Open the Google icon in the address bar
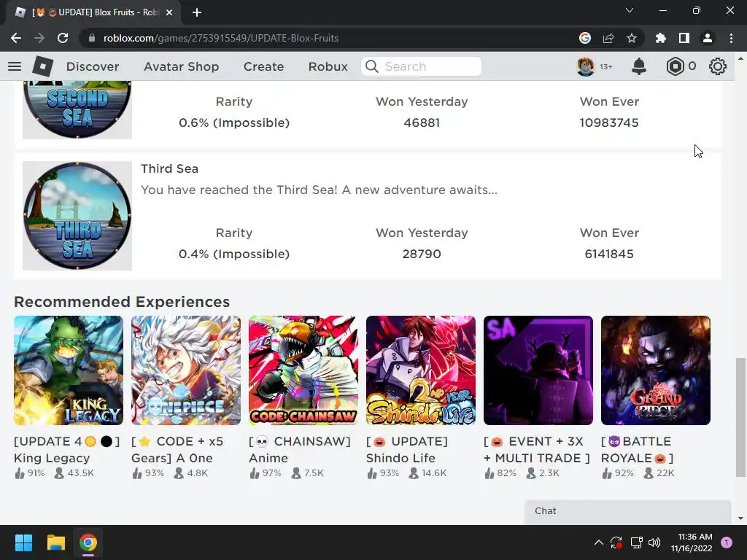 click(x=585, y=38)
